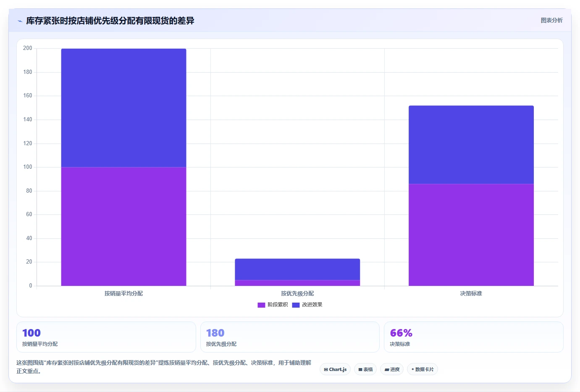Click the 100 按销量平均分配 stat card
This screenshot has width=580, height=392.
[x=106, y=337]
